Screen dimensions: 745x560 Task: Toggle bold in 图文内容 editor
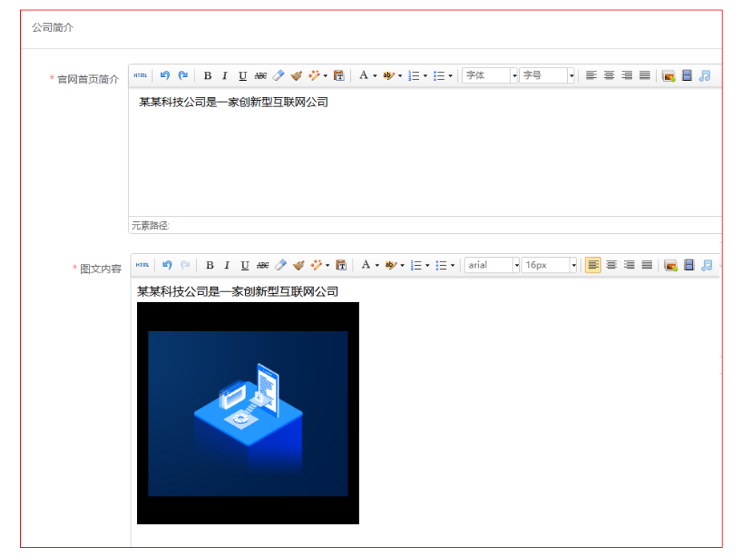click(210, 265)
